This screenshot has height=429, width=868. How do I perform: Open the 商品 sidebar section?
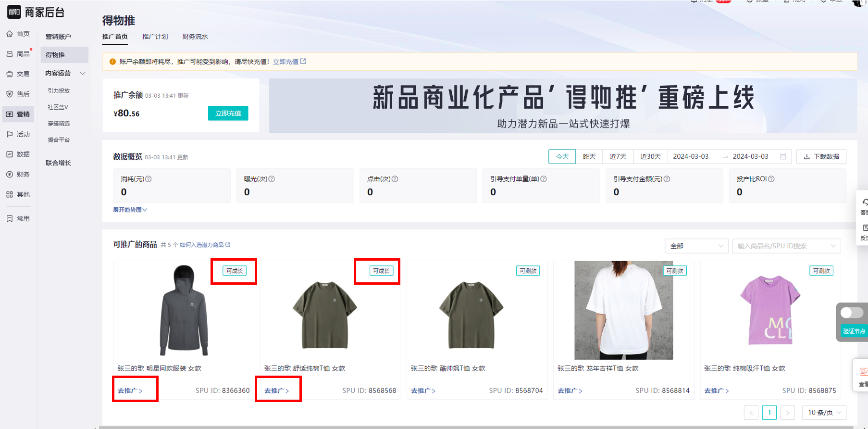click(18, 54)
